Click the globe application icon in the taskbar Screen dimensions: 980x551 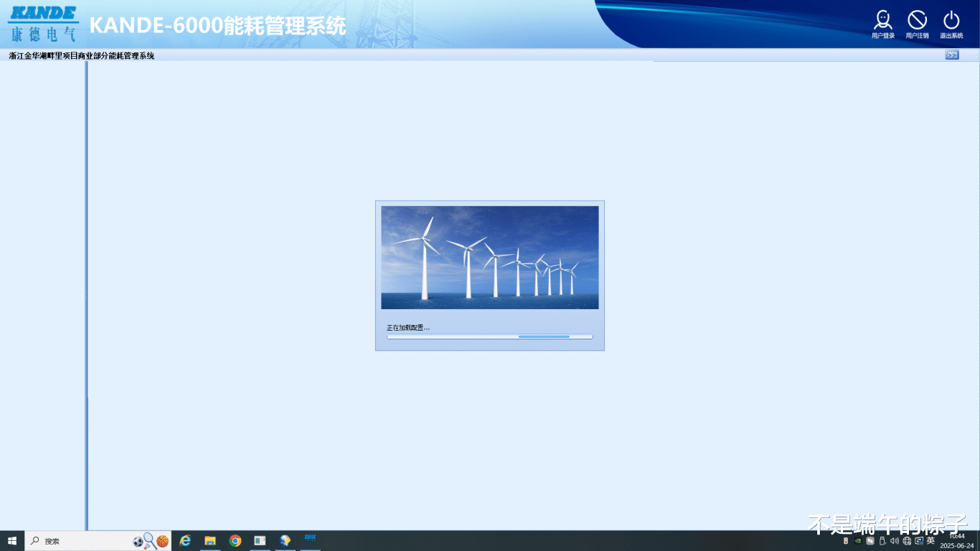(x=286, y=541)
